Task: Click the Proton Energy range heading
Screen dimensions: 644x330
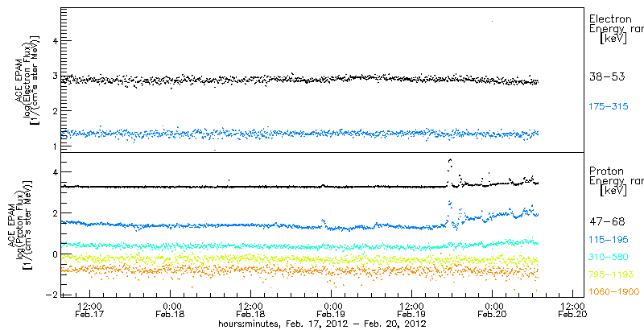Action: (x=616, y=180)
